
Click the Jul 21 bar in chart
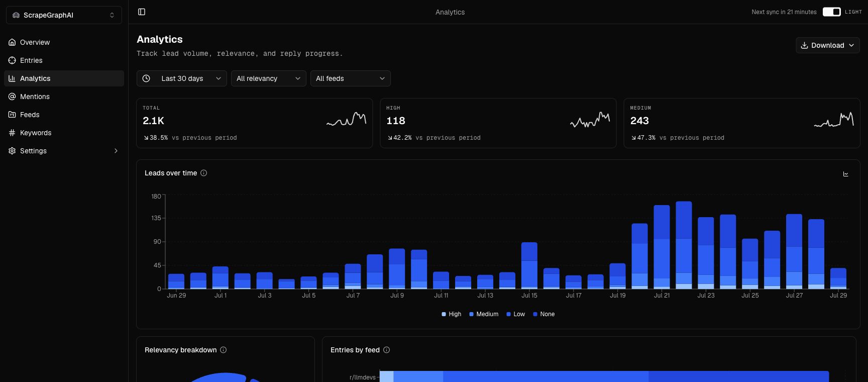(x=662, y=247)
